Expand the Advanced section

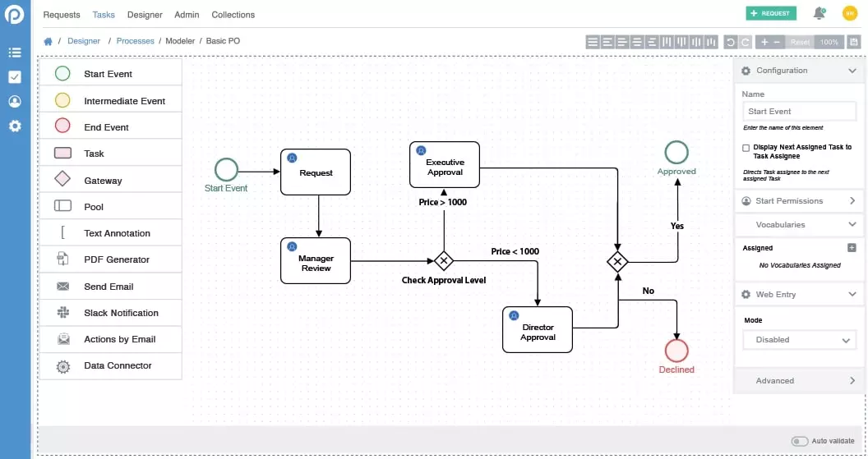[799, 380]
